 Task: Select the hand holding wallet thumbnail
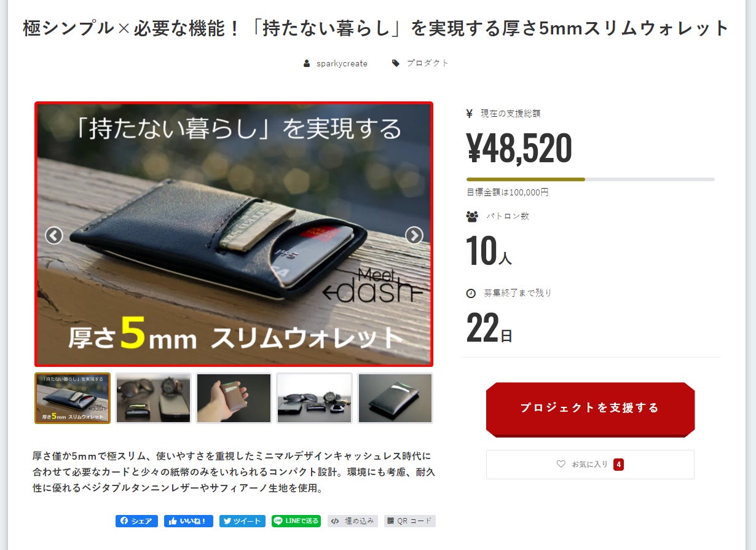coord(234,398)
